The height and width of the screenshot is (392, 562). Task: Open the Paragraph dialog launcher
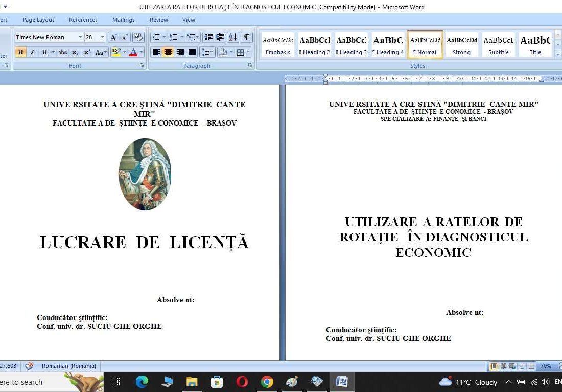249,65
